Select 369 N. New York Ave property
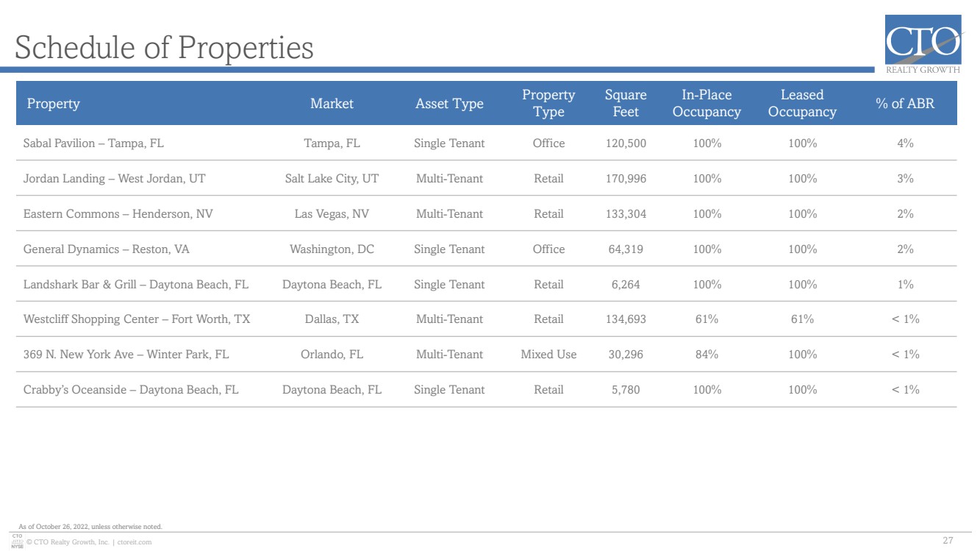 [126, 355]
